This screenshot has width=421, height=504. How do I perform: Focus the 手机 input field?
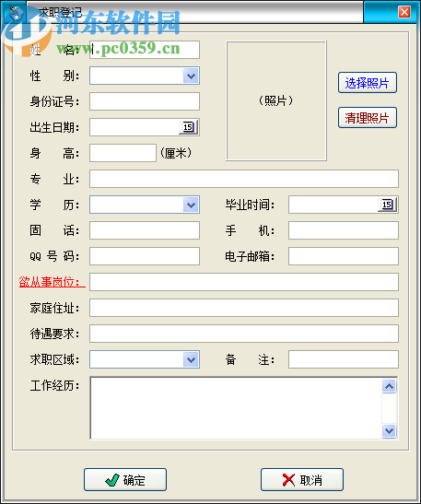344,230
